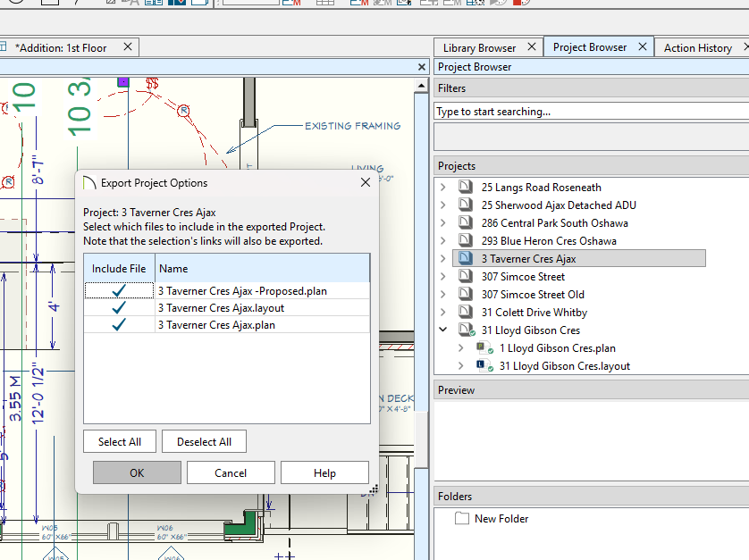Click the 3 Taverner Cres Ajax project icon

pyautogui.click(x=465, y=259)
